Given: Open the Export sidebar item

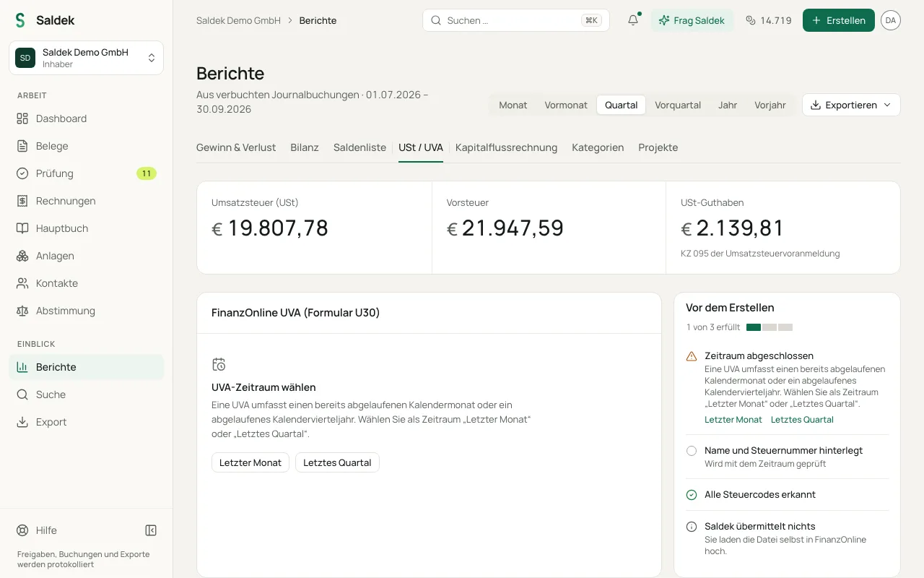Looking at the screenshot, I should 86,422.
